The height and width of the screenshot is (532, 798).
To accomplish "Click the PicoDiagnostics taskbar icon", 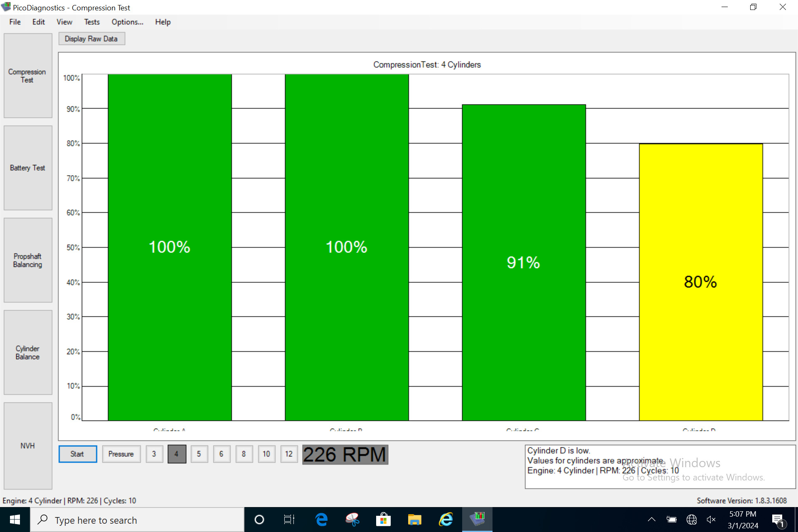I will click(x=477, y=520).
